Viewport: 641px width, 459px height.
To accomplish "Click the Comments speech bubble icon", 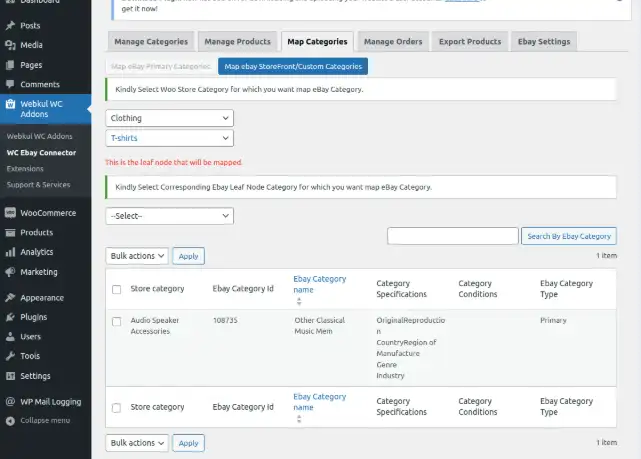I will point(10,84).
